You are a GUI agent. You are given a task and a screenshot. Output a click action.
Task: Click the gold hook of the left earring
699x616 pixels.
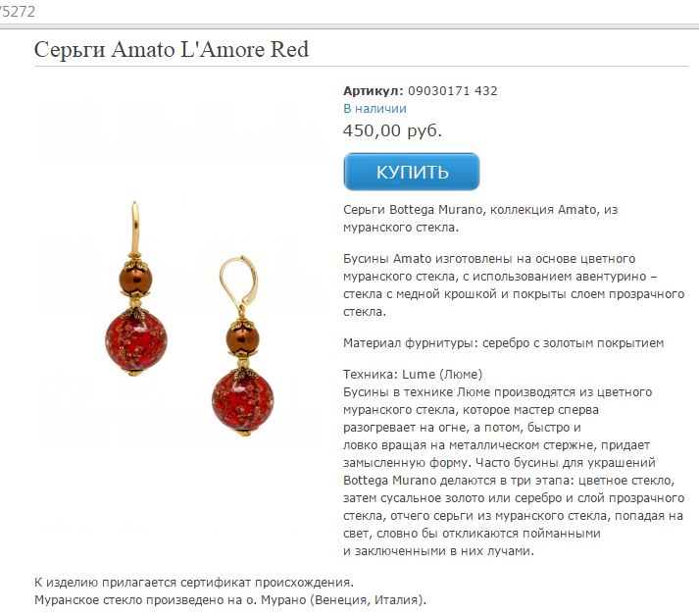[135, 229]
